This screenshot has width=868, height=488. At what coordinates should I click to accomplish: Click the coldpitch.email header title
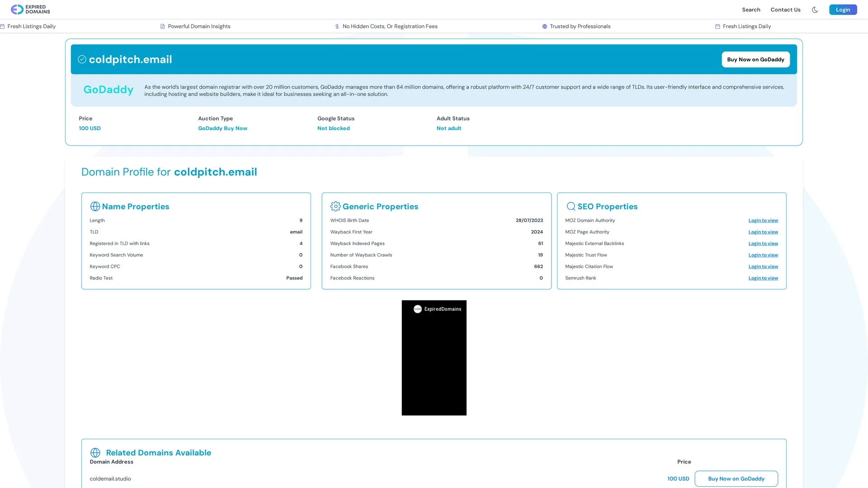130,59
